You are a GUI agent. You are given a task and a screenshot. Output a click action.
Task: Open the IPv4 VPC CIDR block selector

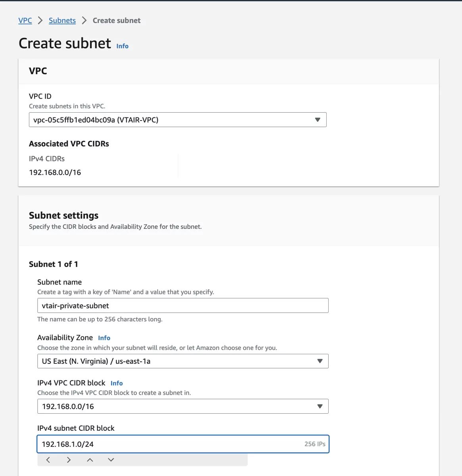tap(183, 406)
